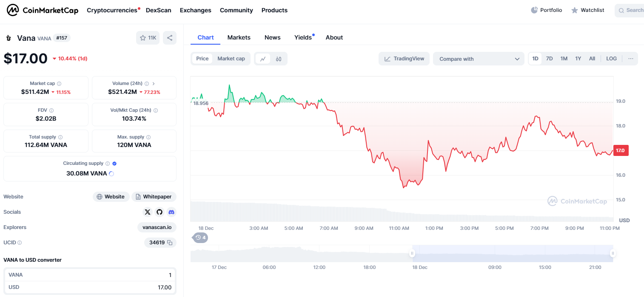Grab the right range slider handle
The width and height of the screenshot is (644, 297).
(x=613, y=254)
